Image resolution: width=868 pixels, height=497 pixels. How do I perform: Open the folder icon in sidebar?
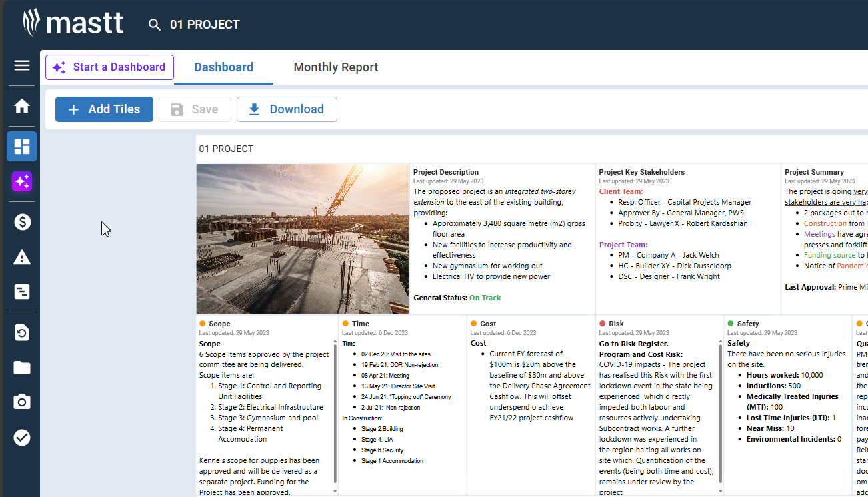pyautogui.click(x=22, y=368)
